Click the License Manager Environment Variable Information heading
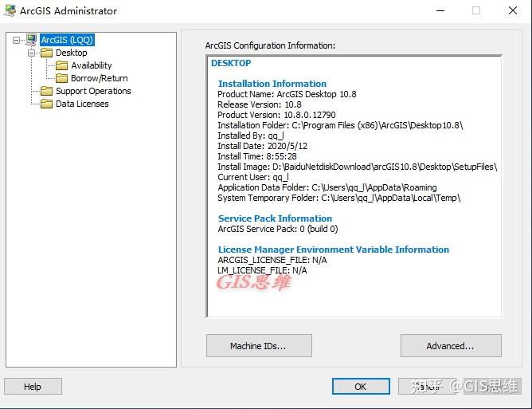The width and height of the screenshot is (532, 409). (334, 250)
